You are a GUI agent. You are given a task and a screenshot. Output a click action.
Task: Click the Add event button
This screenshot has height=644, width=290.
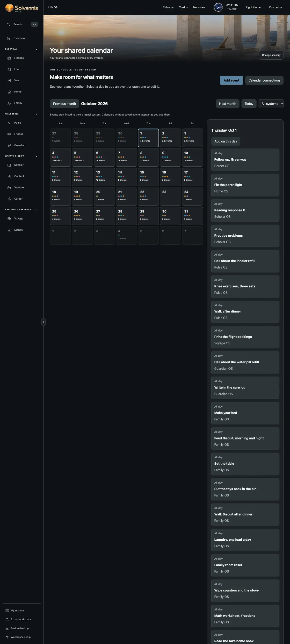coord(232,80)
